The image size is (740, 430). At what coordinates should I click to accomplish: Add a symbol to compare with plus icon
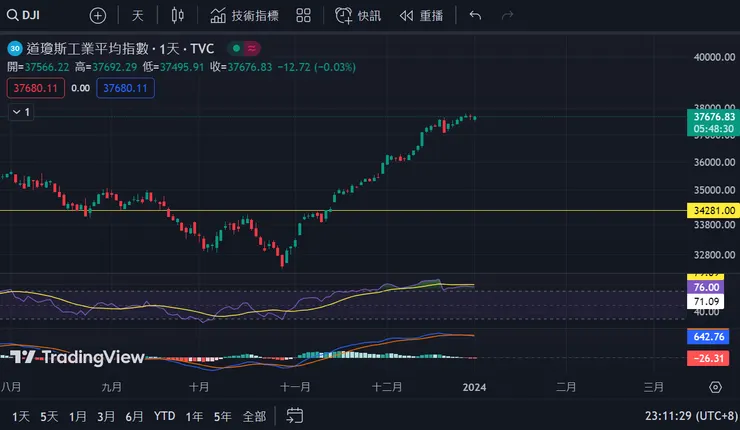[98, 16]
